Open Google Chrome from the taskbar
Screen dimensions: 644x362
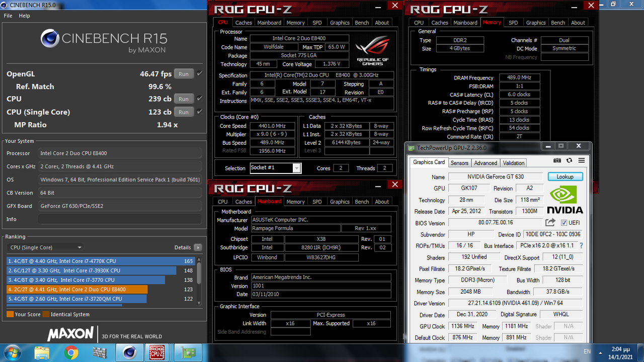click(x=71, y=352)
